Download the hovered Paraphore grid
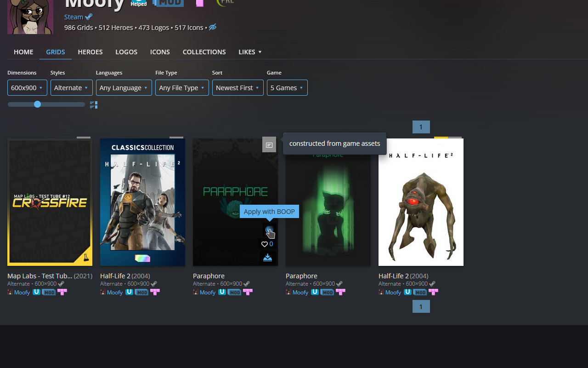 (267, 258)
